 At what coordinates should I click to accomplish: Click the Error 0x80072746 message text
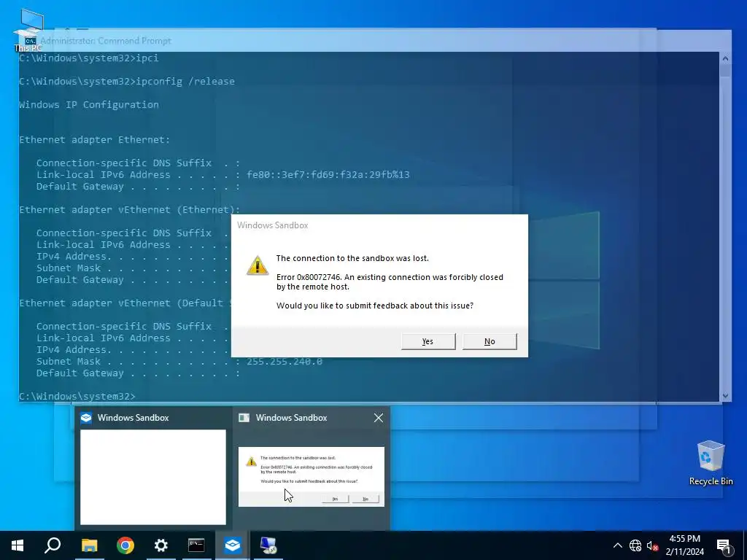[390, 282]
